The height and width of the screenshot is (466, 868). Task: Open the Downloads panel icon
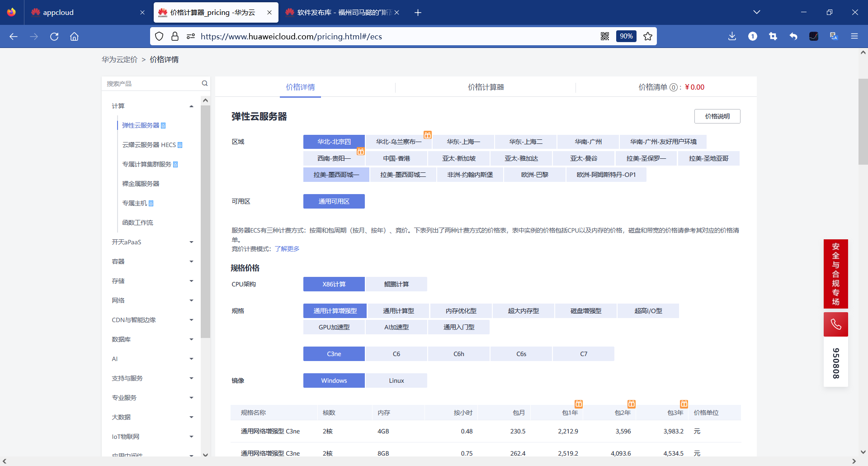click(732, 36)
